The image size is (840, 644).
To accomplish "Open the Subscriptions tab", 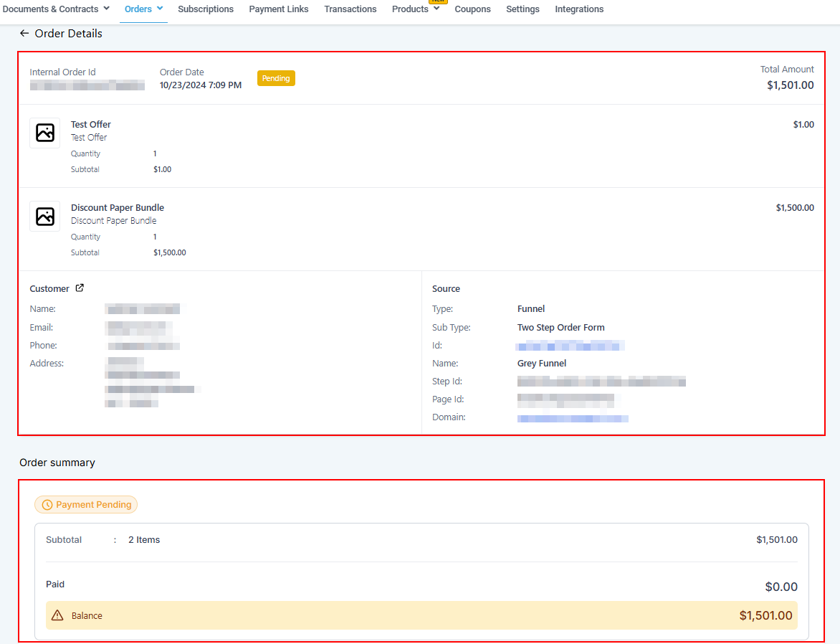I will point(206,9).
